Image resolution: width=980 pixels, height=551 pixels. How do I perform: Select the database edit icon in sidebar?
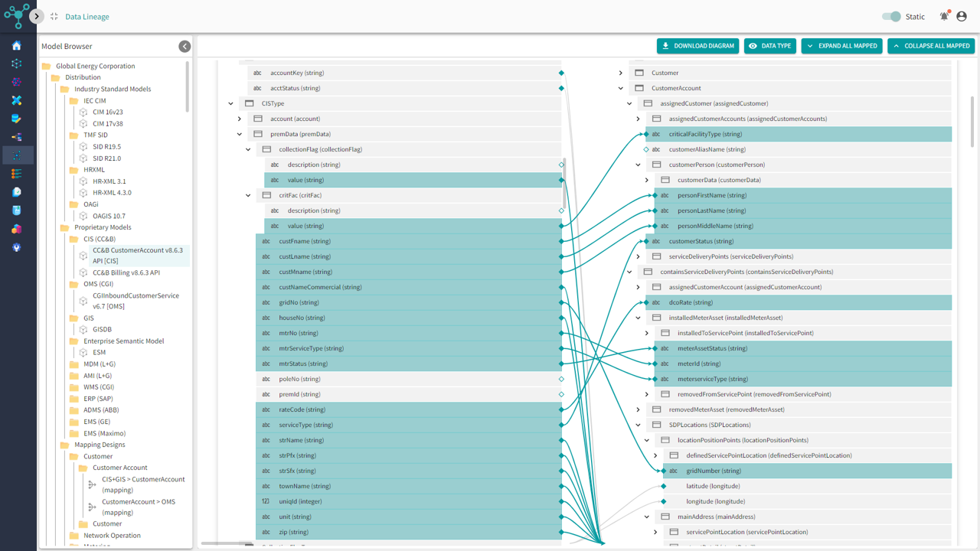coord(17,119)
